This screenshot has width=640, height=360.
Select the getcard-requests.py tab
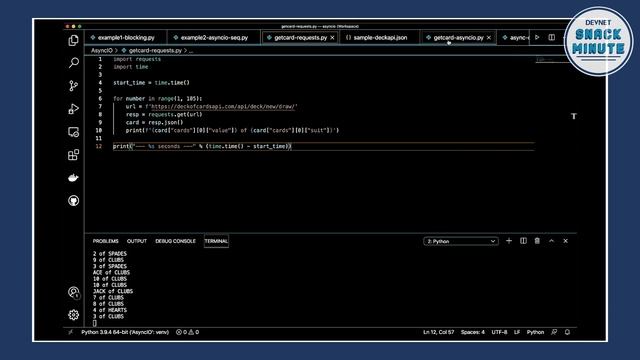300,38
